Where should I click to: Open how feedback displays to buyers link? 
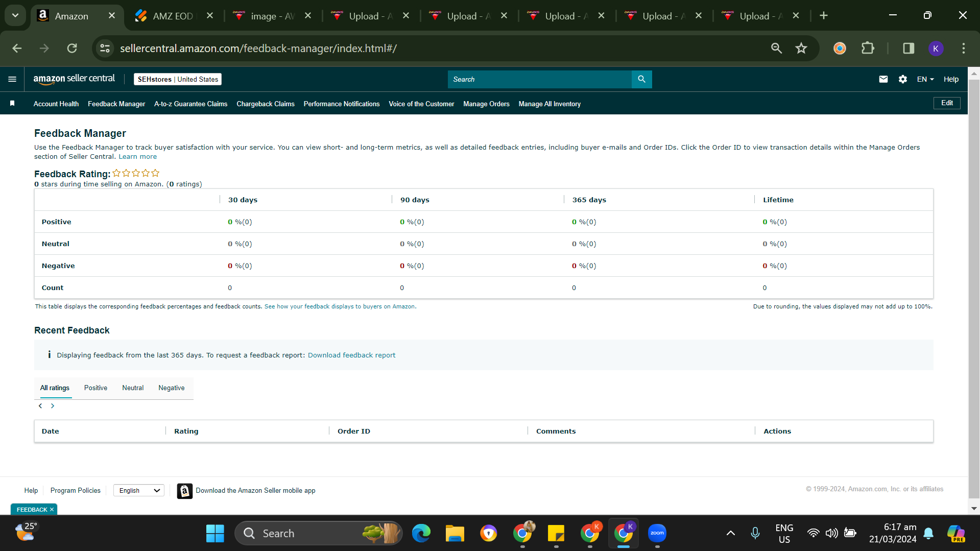pyautogui.click(x=340, y=306)
